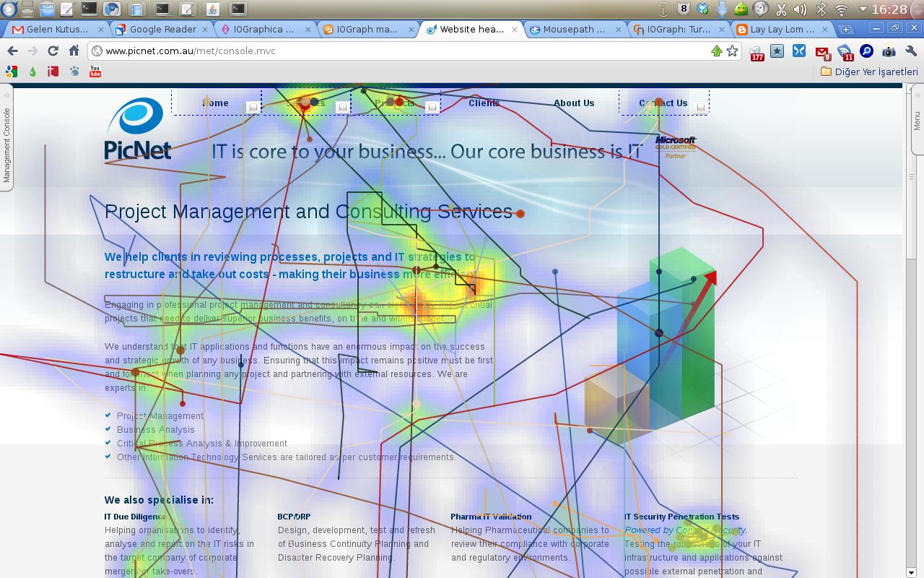Open the YouTube bookmark icon
The image size is (924, 578).
tap(95, 72)
